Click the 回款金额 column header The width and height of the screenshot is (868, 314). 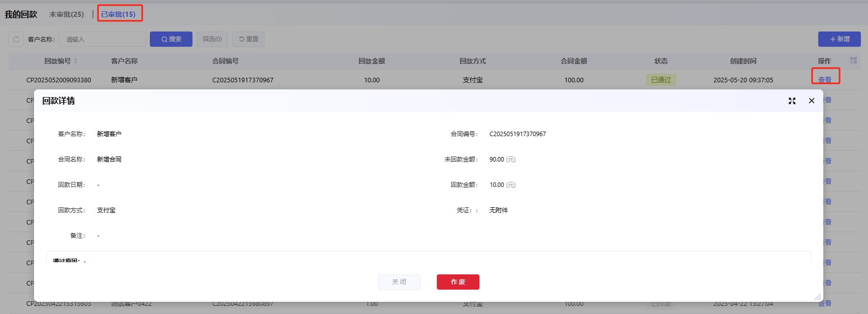coord(371,61)
